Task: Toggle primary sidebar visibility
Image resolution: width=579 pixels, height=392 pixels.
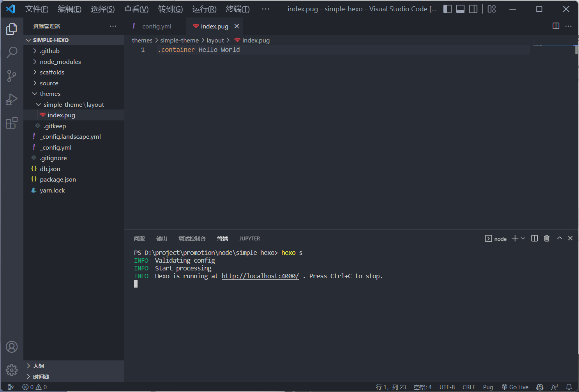Action: (448, 9)
